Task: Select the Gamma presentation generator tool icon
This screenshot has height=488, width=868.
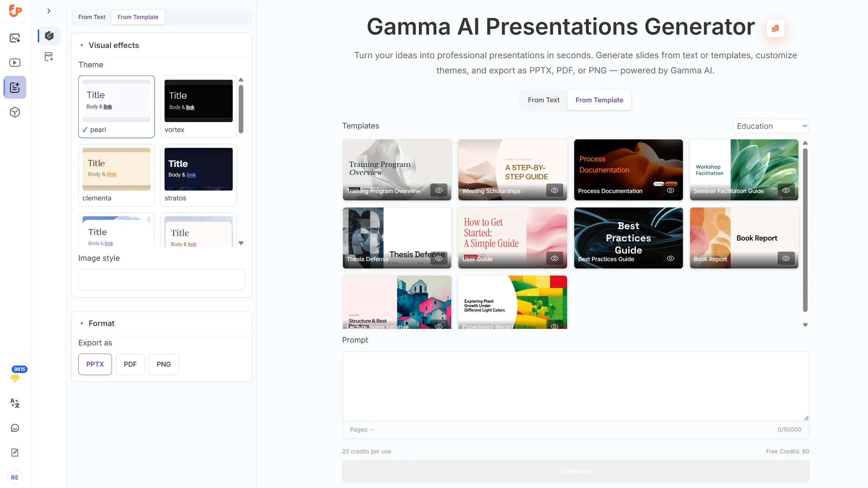Action: pyautogui.click(x=49, y=35)
